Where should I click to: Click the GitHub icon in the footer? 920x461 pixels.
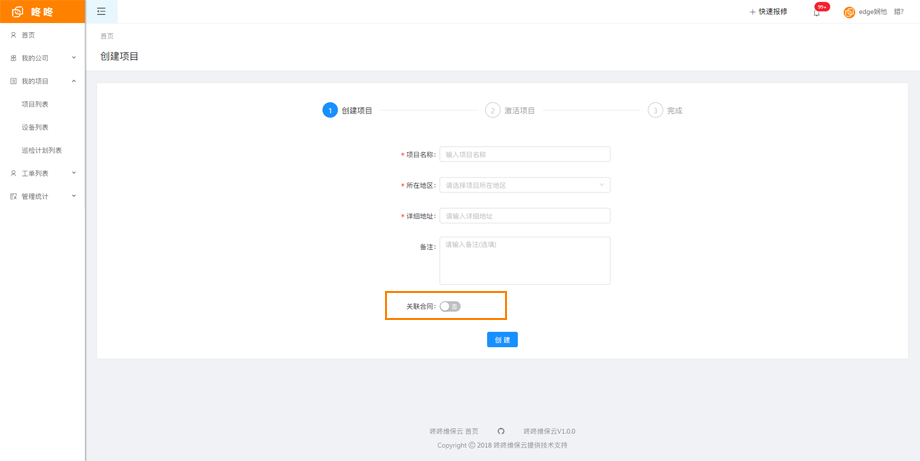501,431
